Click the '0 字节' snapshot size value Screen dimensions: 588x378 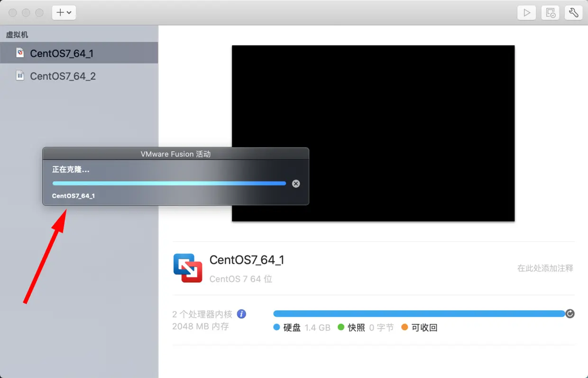tap(381, 328)
